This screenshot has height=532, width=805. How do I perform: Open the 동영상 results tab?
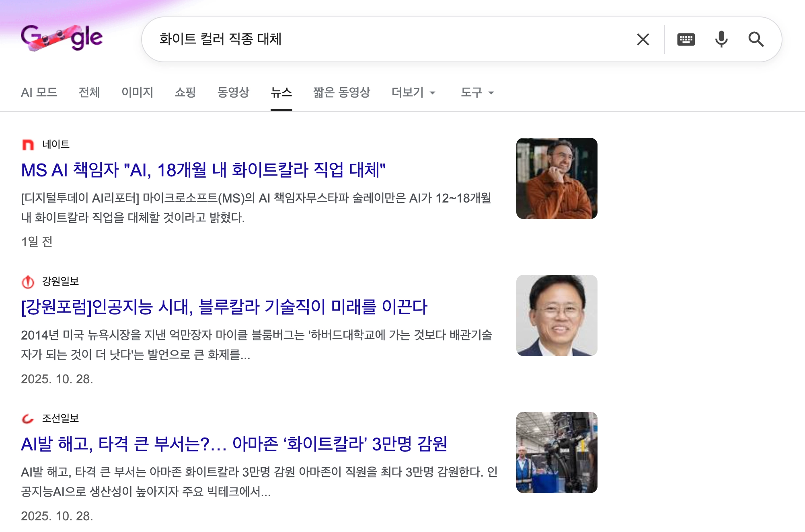(x=233, y=92)
